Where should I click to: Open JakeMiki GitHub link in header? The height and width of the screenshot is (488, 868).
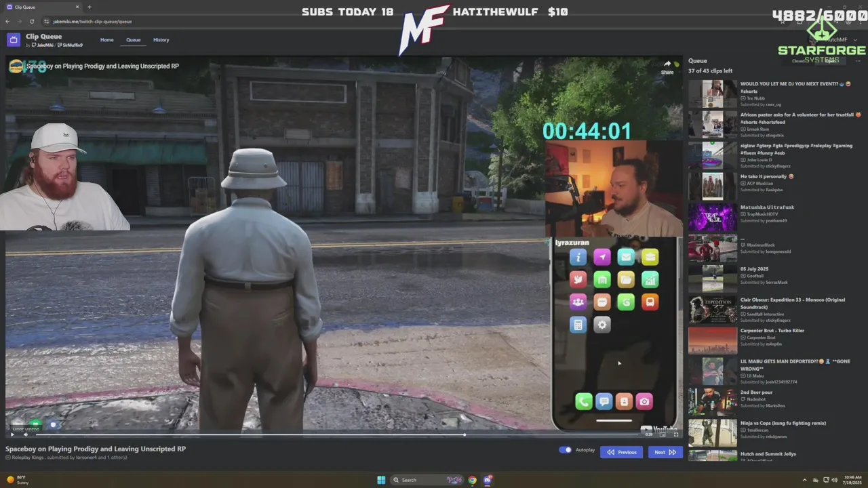(42, 45)
